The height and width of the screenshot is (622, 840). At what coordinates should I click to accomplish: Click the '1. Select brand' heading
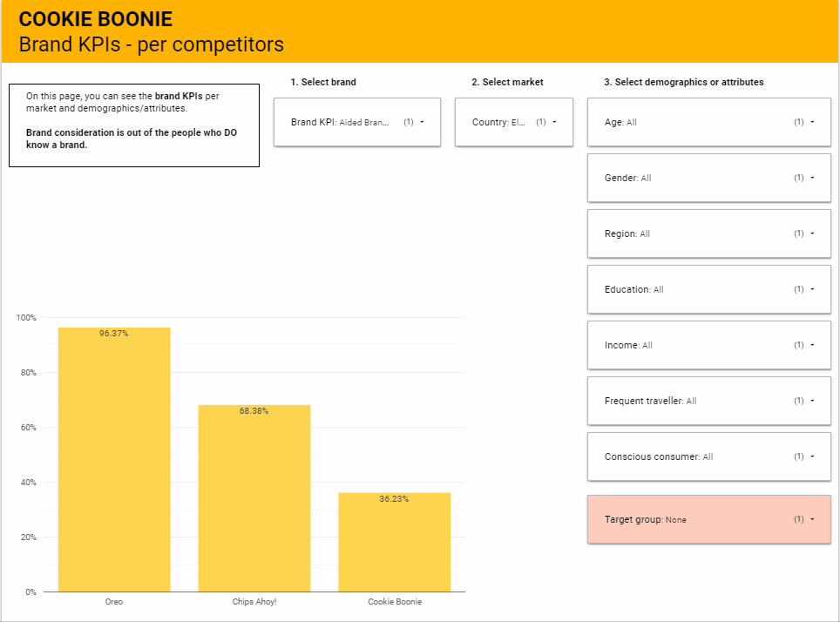pos(323,82)
